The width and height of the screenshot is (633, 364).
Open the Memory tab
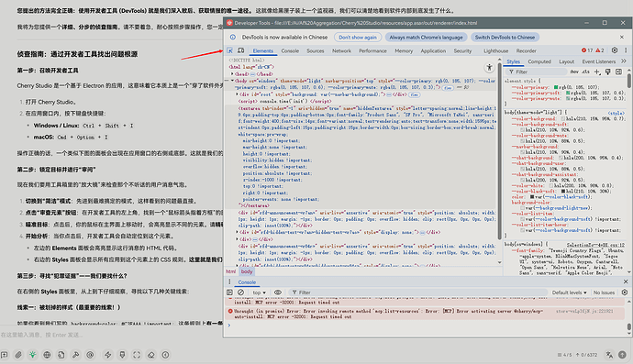pos(404,50)
